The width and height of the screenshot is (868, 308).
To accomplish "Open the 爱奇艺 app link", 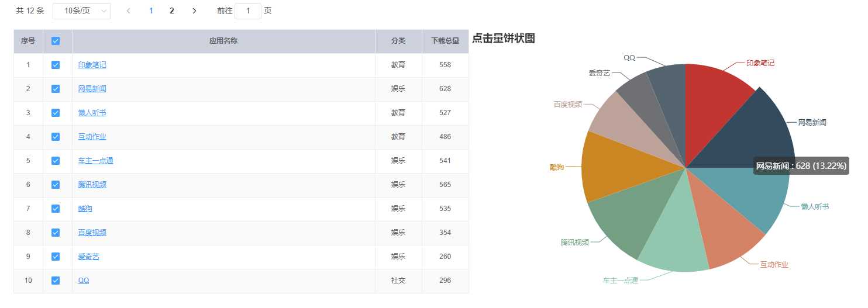I will click(x=89, y=257).
